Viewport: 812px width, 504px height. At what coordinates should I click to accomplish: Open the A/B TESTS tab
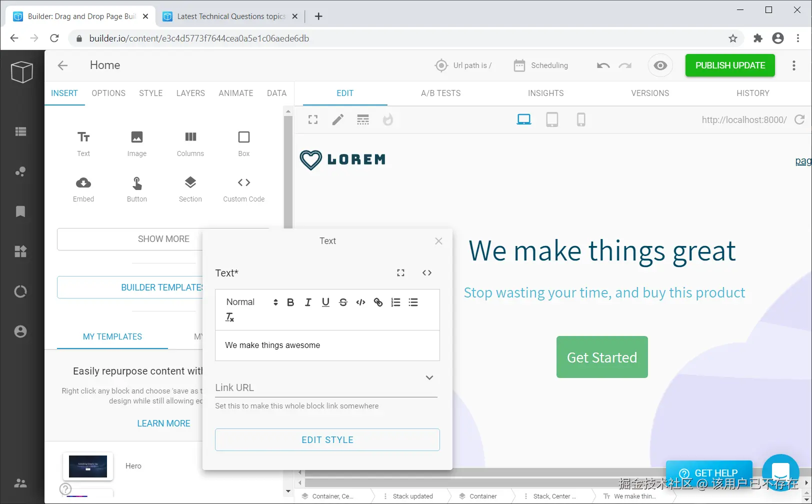(x=441, y=93)
